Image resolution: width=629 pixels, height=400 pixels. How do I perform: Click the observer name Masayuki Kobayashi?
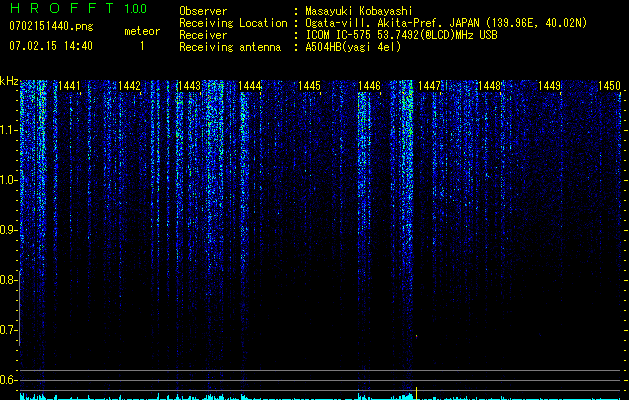tap(359, 11)
